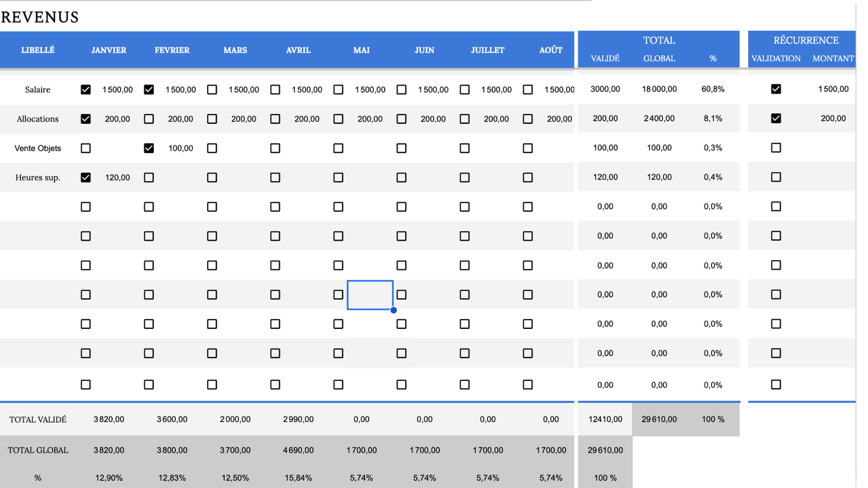Viewport: 868px width, 488px height.
Task: Check Allocations checkbox for Juin
Action: 402,119
